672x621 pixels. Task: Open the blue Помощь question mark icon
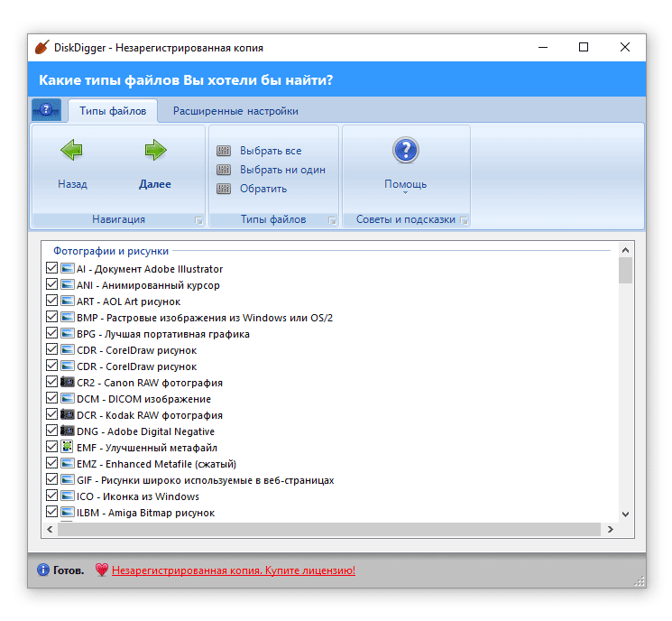tap(405, 150)
